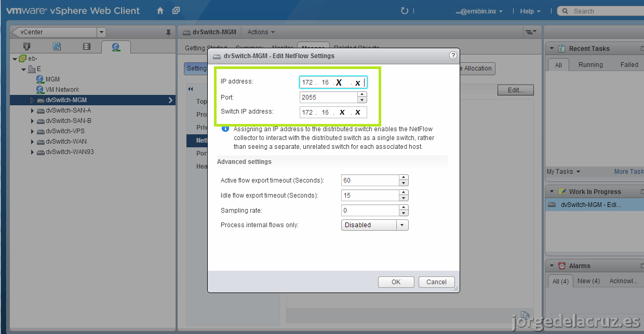This screenshot has height=334, width=644.
Task: Click the vmware vSphere Web Client logo
Action: pos(73,10)
